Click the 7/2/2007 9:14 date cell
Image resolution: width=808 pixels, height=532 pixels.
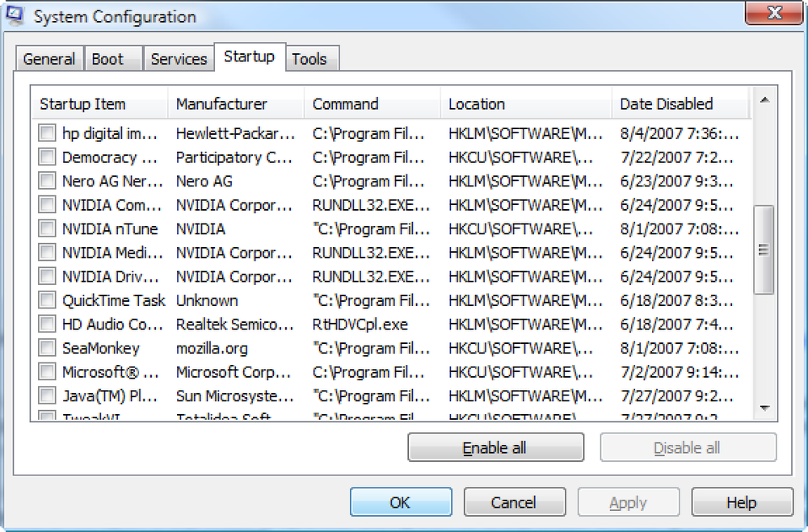tap(680, 372)
